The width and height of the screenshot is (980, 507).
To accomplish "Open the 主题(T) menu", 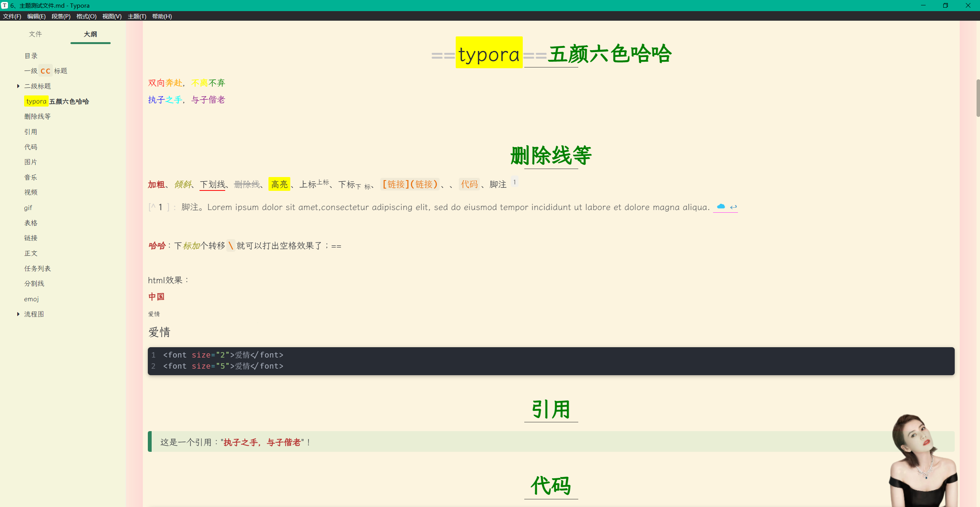I will [x=137, y=16].
